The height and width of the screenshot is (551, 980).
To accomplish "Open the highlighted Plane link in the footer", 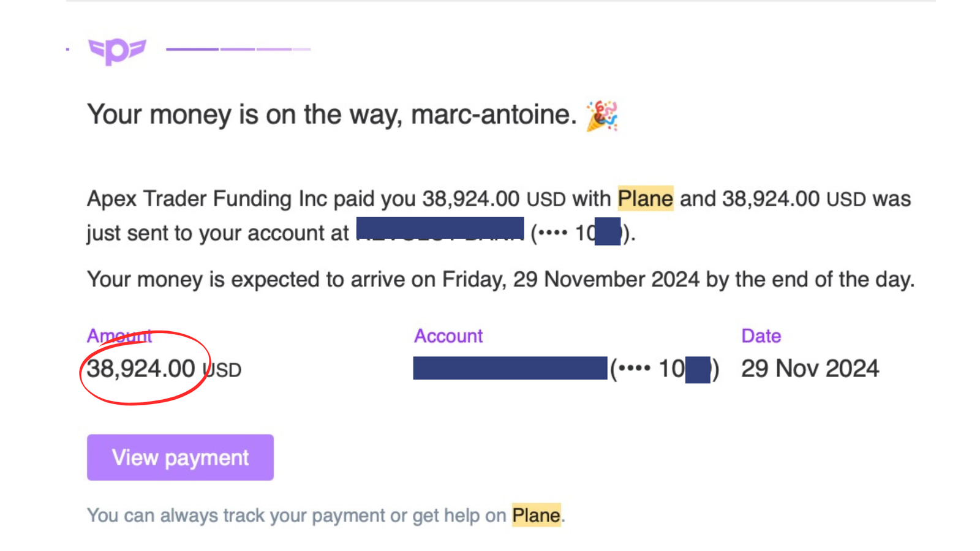I will pyautogui.click(x=536, y=515).
